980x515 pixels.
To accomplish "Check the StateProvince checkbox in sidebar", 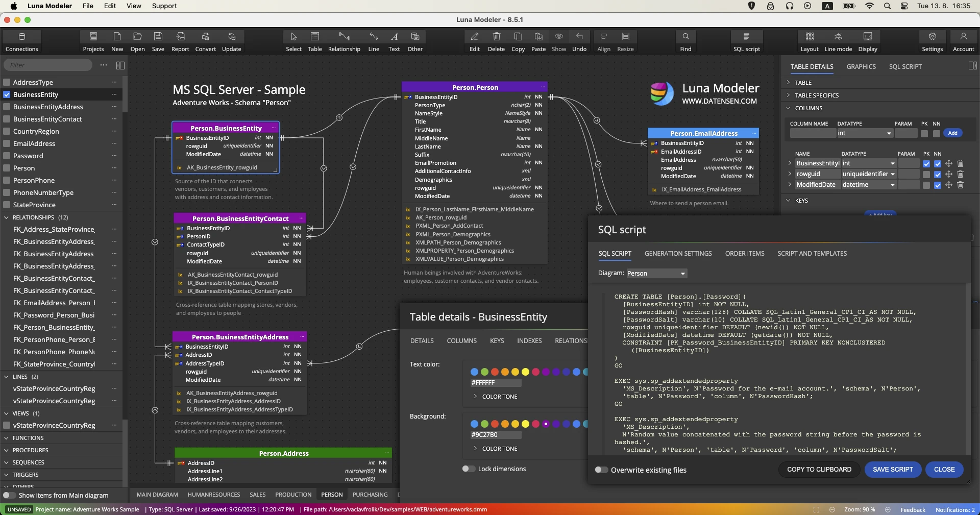I will (x=7, y=205).
